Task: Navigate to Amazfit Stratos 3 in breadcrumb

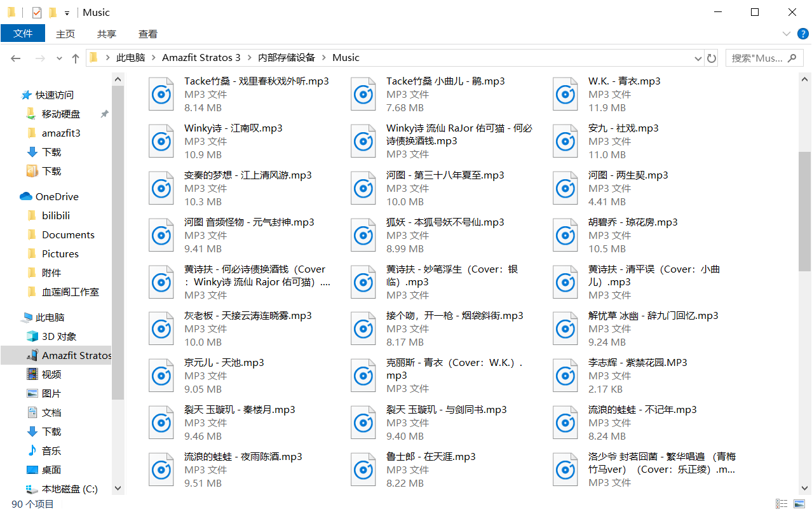Action: point(201,57)
